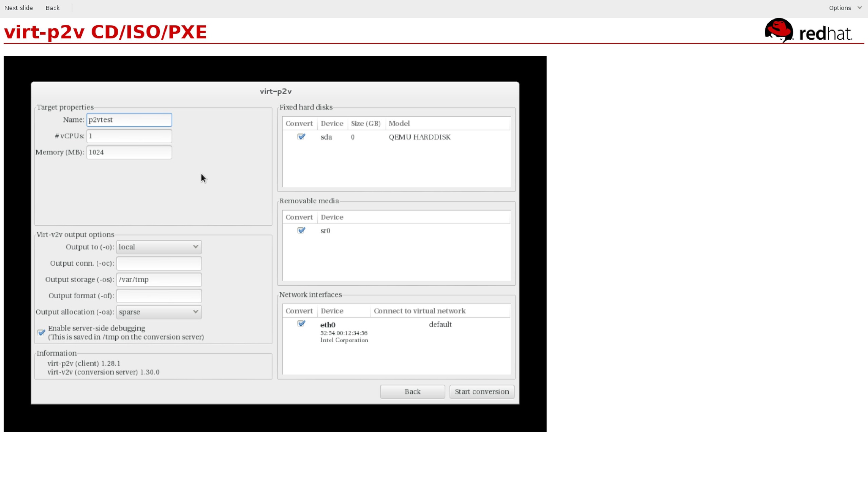The height and width of the screenshot is (488, 868).
Task: Click Next slide in top bar
Action: pyautogui.click(x=19, y=8)
